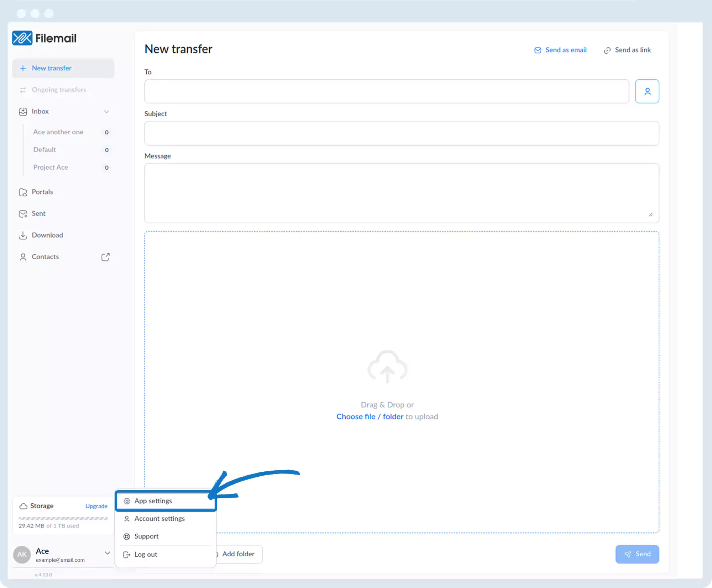Click the Upgrade storage link

point(96,506)
